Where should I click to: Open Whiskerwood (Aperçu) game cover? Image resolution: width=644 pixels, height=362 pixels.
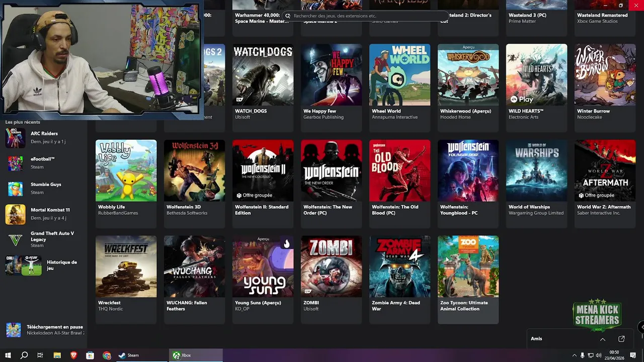468,75
